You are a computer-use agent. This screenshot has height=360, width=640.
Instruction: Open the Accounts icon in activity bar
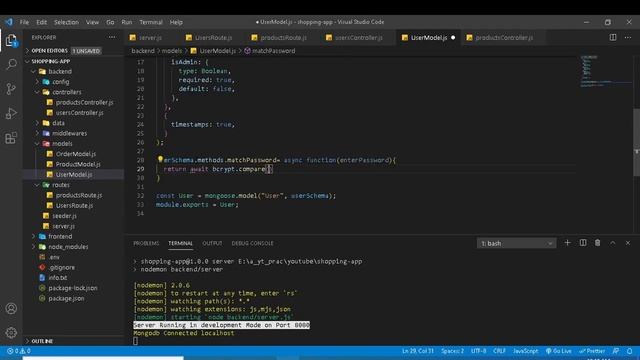[11, 308]
